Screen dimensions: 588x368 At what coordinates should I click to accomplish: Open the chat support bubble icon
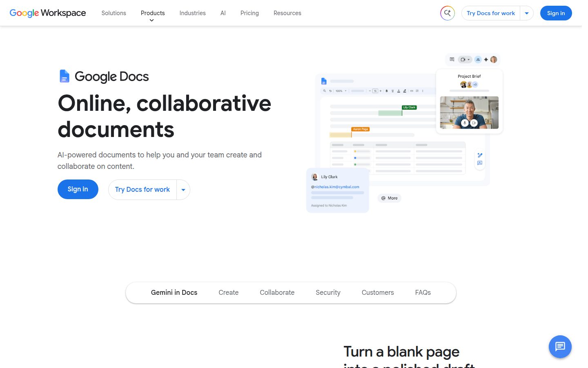pos(560,347)
